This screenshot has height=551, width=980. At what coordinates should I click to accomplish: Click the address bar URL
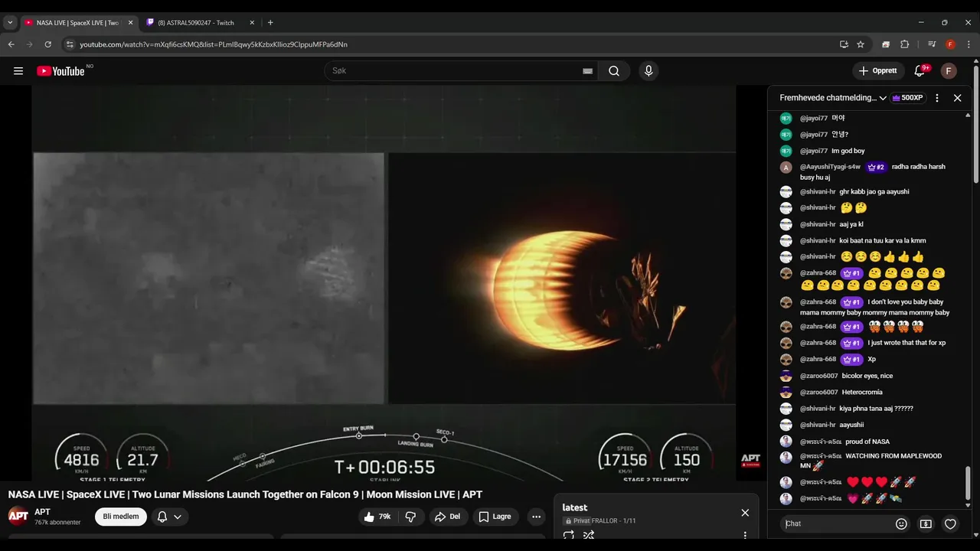pyautogui.click(x=214, y=44)
